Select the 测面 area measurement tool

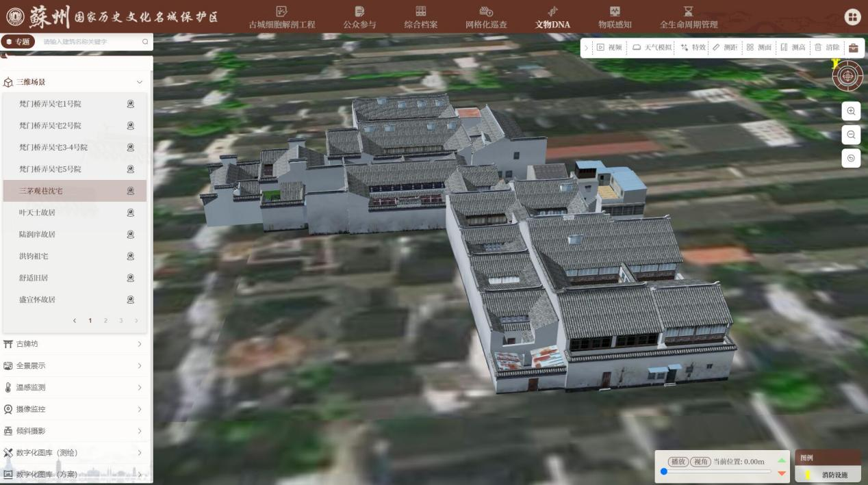coord(758,48)
